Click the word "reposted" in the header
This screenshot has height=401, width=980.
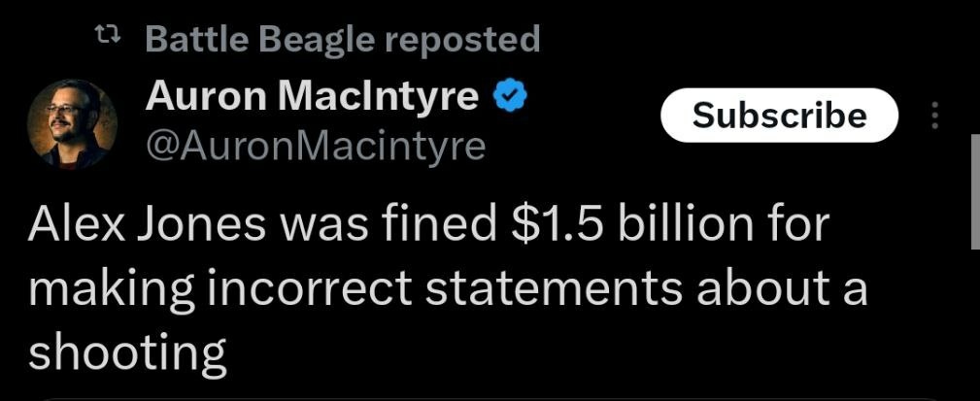click(x=460, y=39)
